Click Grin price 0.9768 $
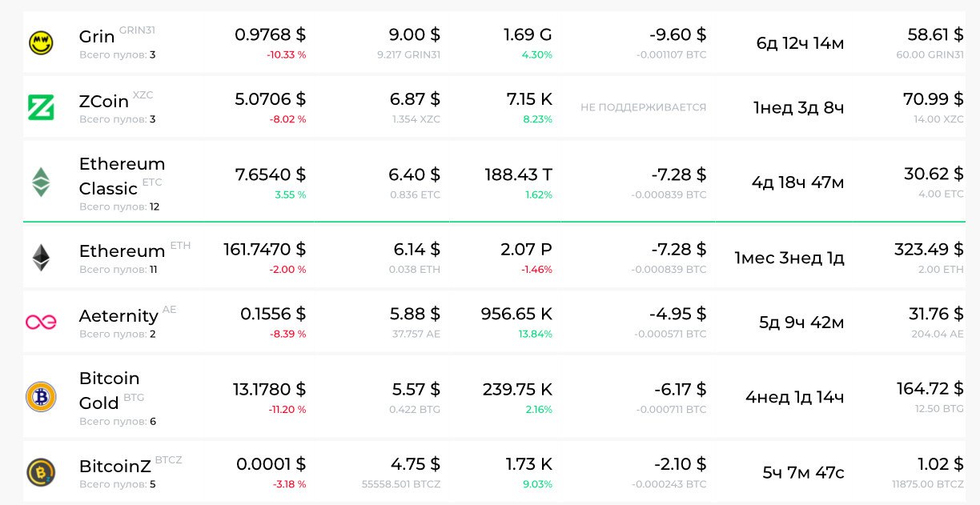The height and width of the screenshot is (505, 980). point(270,34)
